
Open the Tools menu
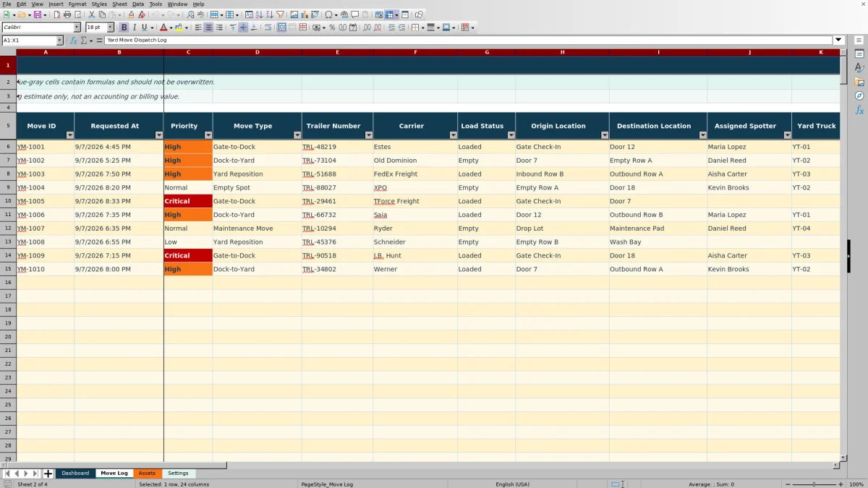pyautogui.click(x=156, y=4)
